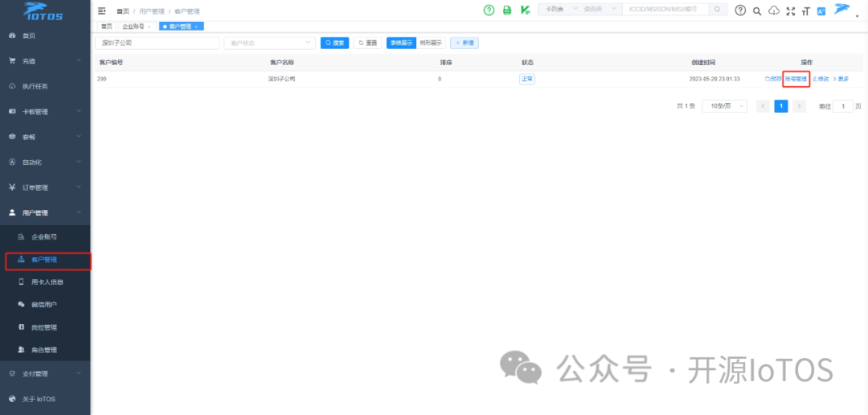The width and height of the screenshot is (868, 415).
Task: Open 关于 IoTOS in the sidebar
Action: click(45, 399)
